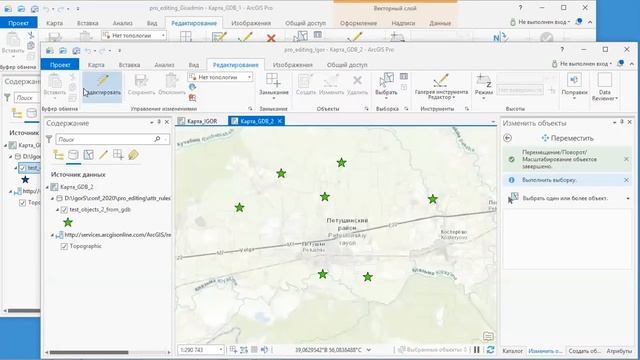Toggle Topo layer checkbox in back window
This screenshot has height=360, width=640.
click(x=22, y=203)
